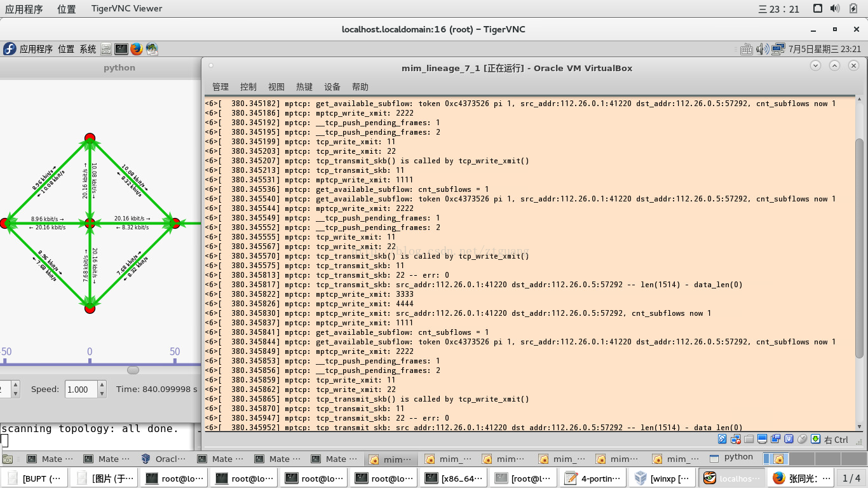Open the top bar clock showing 三 23:21
The width and height of the screenshot is (868, 488).
pyautogui.click(x=779, y=9)
